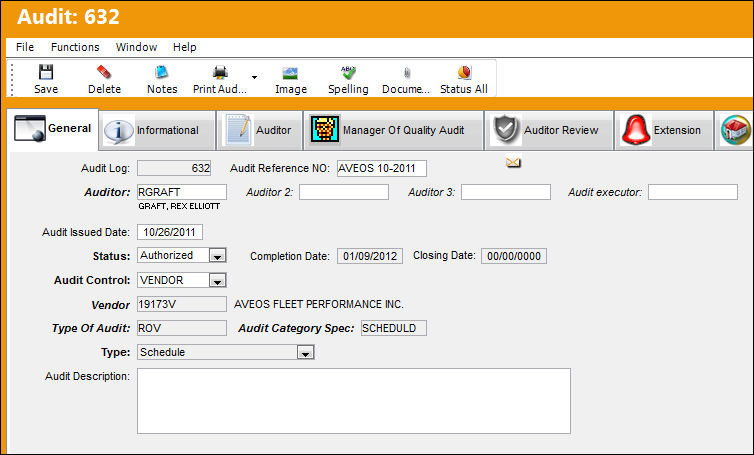Viewport: 754px width, 455px height.
Task: Open the Functions menu
Action: pyautogui.click(x=75, y=47)
